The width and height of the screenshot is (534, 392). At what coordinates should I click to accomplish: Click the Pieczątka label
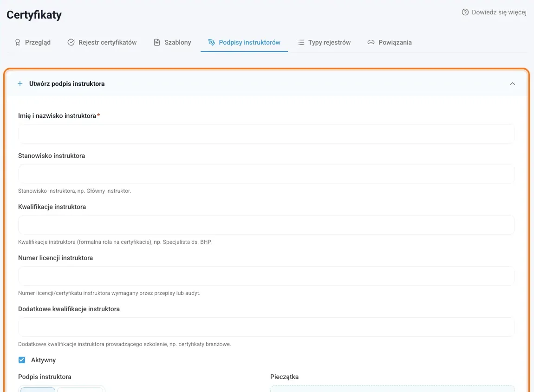284,377
